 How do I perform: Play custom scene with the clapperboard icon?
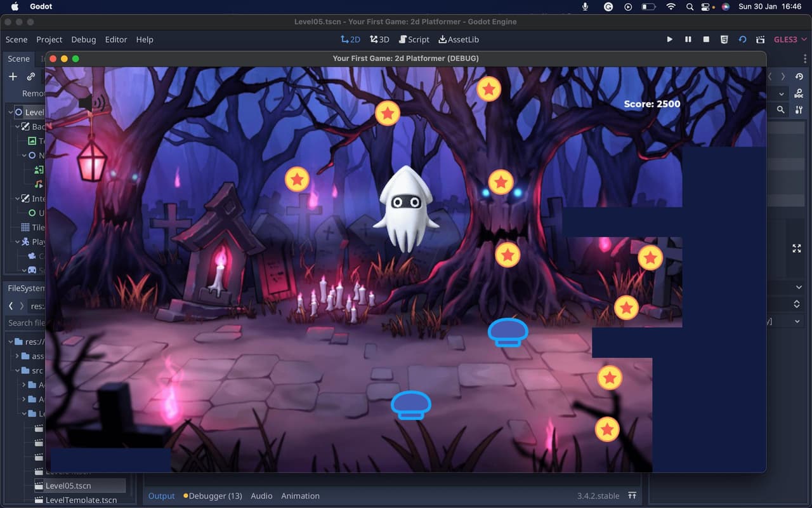click(x=760, y=39)
